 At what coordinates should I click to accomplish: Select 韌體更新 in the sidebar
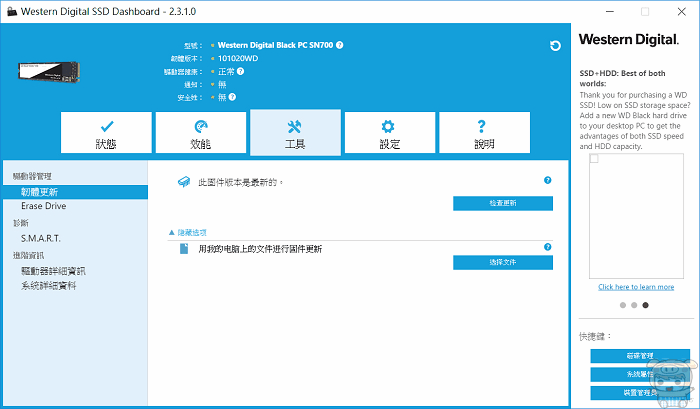75,192
